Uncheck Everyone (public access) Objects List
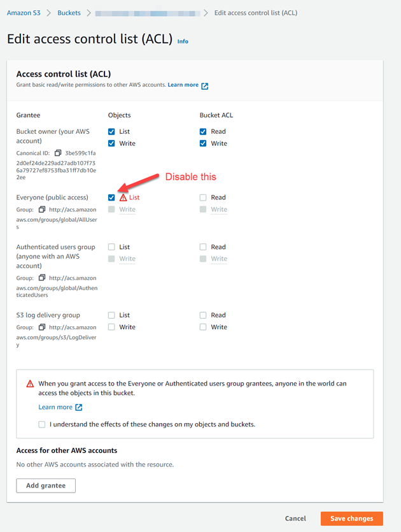Viewport: 401px width, 532px height. click(112, 198)
